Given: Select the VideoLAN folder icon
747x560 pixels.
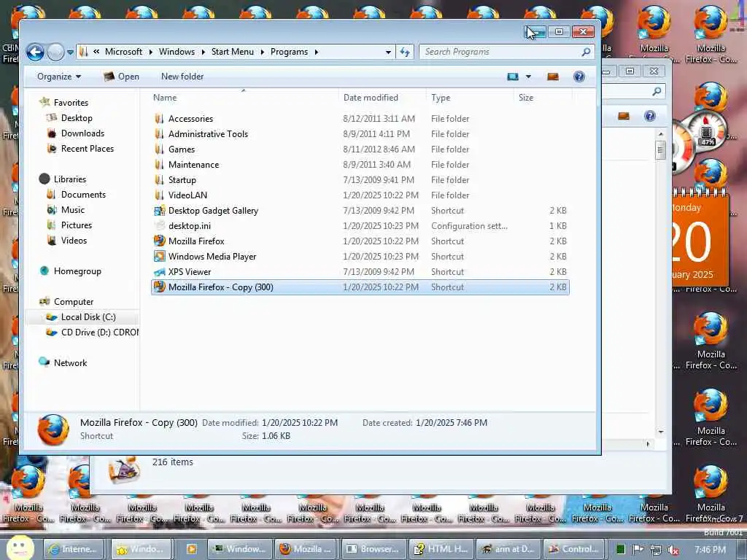Looking at the screenshot, I should pyautogui.click(x=160, y=195).
